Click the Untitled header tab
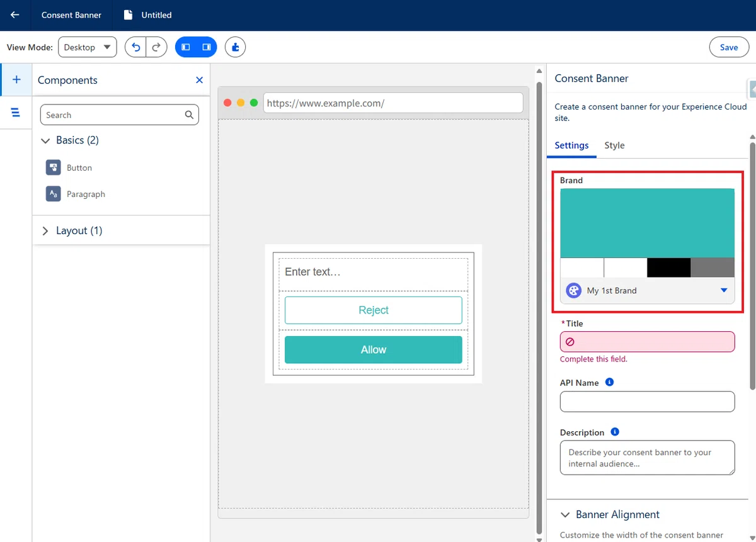This screenshot has height=542, width=756. [x=149, y=15]
